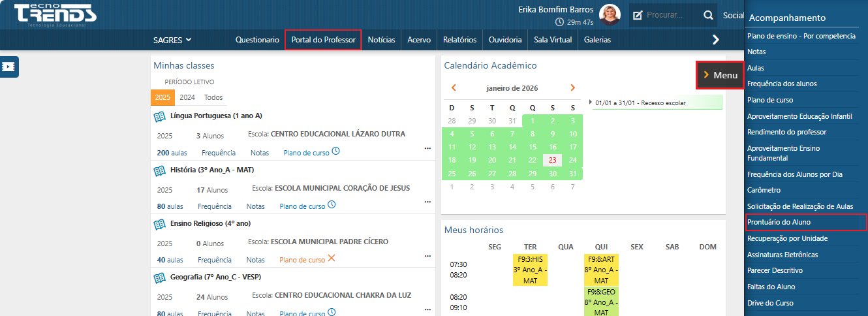
Task: Click book icon of Ensino Religioso class
Action: pos(159,224)
